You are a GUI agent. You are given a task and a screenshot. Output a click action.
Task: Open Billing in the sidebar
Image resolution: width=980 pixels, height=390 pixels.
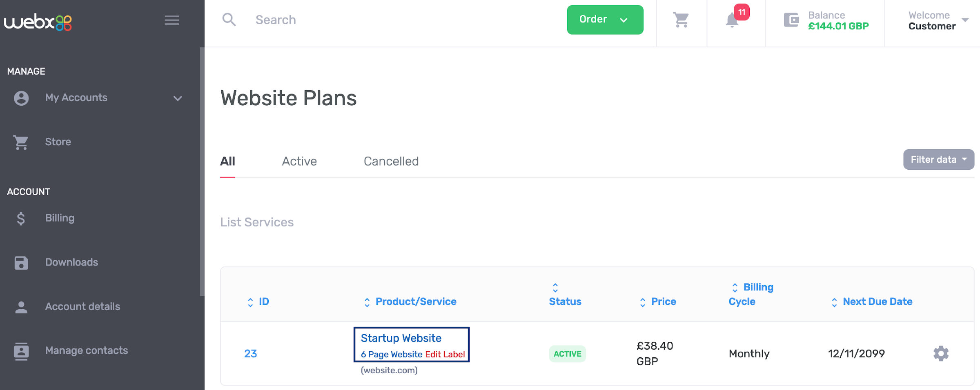59,218
